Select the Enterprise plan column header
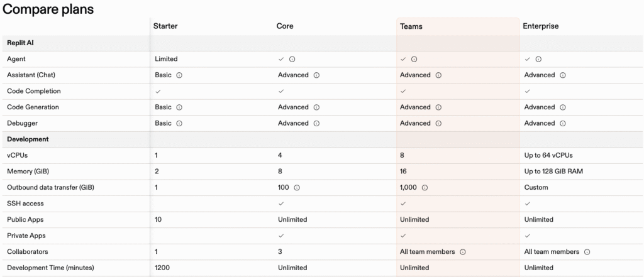 coord(540,26)
